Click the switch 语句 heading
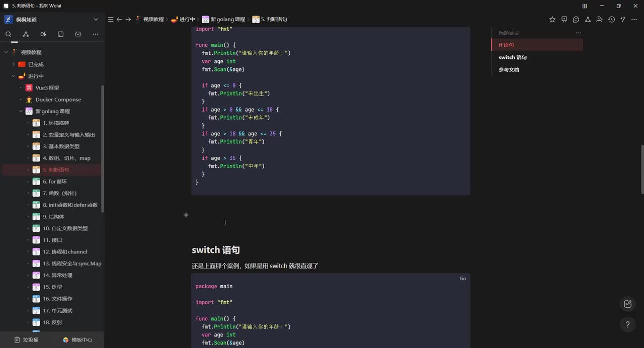This screenshot has width=644, height=348. pos(215,250)
